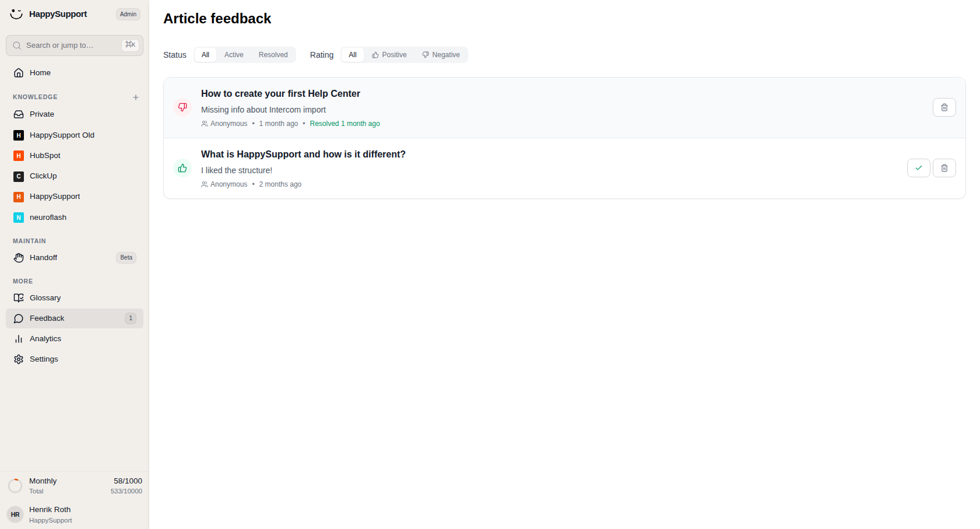Click thumbs-up icon on HappySupport feedback

coord(182,168)
